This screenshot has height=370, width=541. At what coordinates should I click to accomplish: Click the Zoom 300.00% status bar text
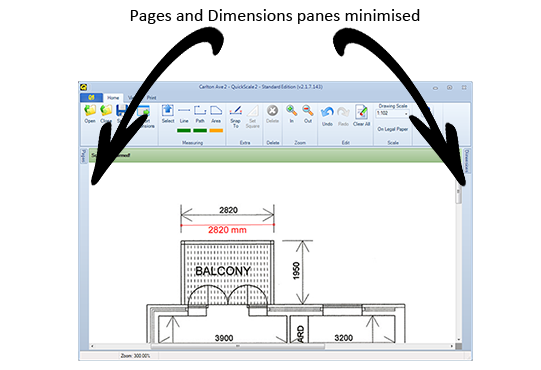(x=135, y=356)
